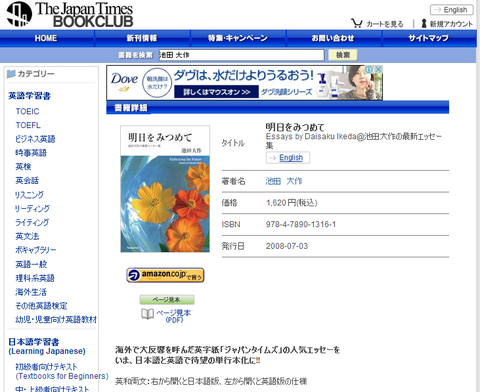This screenshot has height=392, width=480.
Task: Select the ビジネス英語 category
Action: pyautogui.click(x=35, y=139)
